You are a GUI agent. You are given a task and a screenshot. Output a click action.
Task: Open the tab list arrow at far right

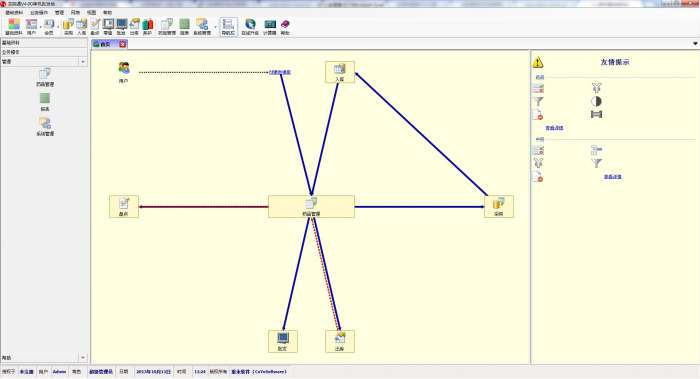[x=695, y=44]
